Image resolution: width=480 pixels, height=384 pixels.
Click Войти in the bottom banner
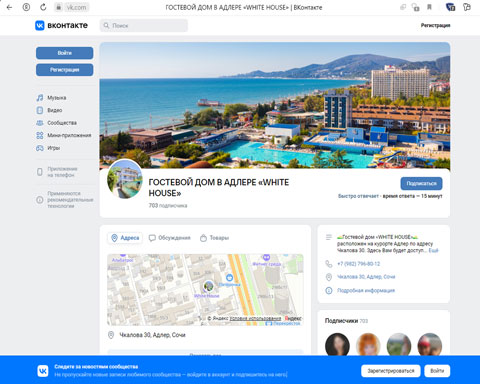pyautogui.click(x=437, y=371)
